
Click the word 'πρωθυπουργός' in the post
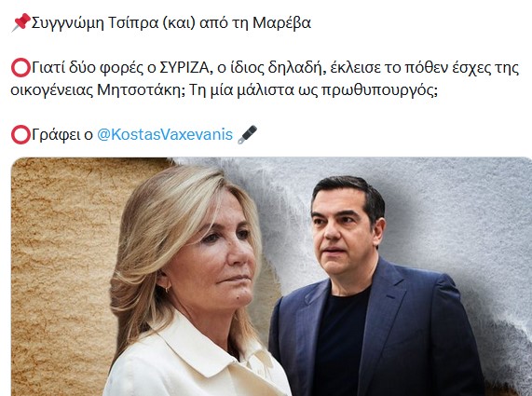(378, 91)
